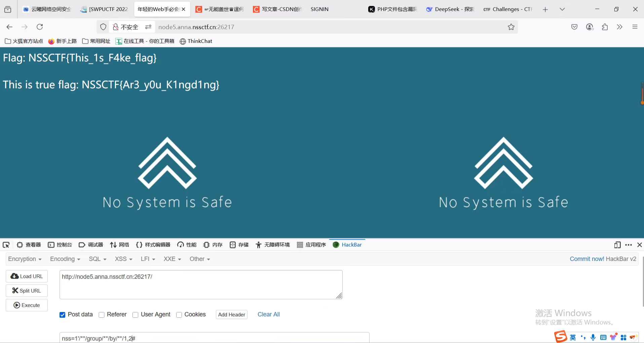
Task: Switch to the [SWPUCTF 2022 tab
Action: 105,9
